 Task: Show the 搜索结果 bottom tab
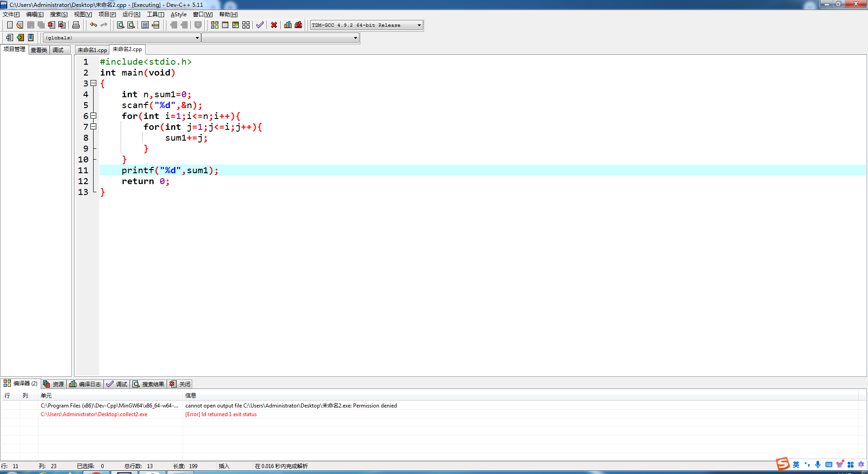pyautogui.click(x=148, y=384)
